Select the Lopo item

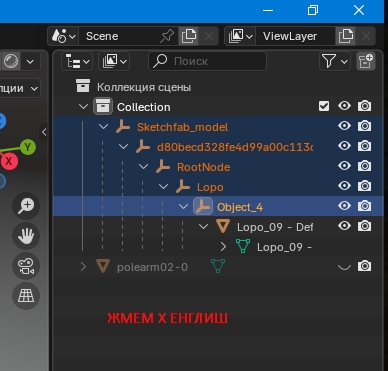(x=210, y=187)
